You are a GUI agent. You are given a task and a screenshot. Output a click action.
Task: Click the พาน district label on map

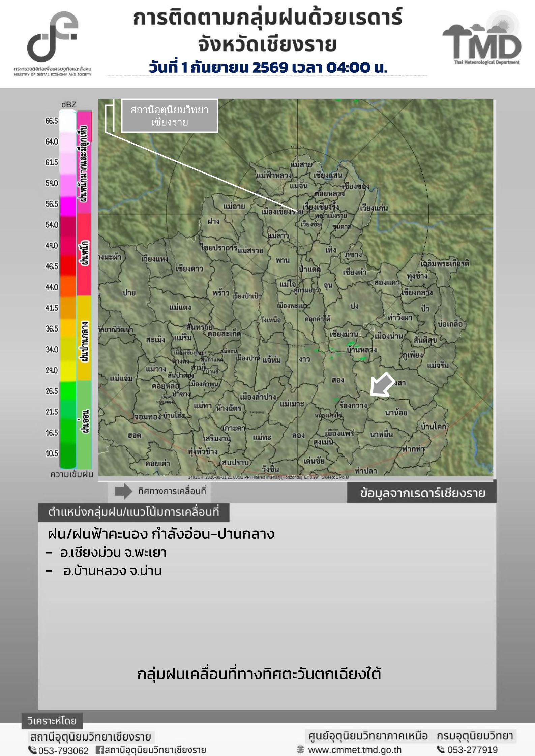pos(283,260)
